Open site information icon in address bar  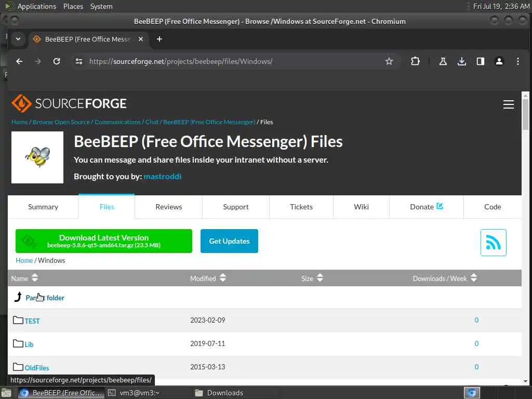point(79,61)
